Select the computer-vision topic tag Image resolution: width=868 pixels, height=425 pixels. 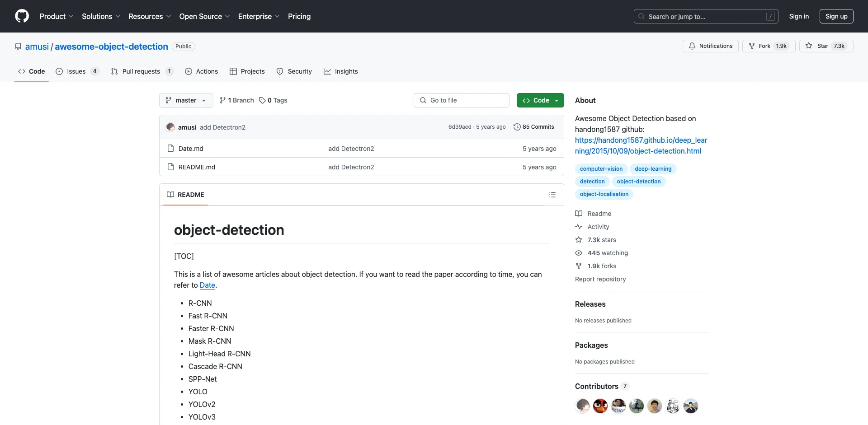(x=601, y=169)
